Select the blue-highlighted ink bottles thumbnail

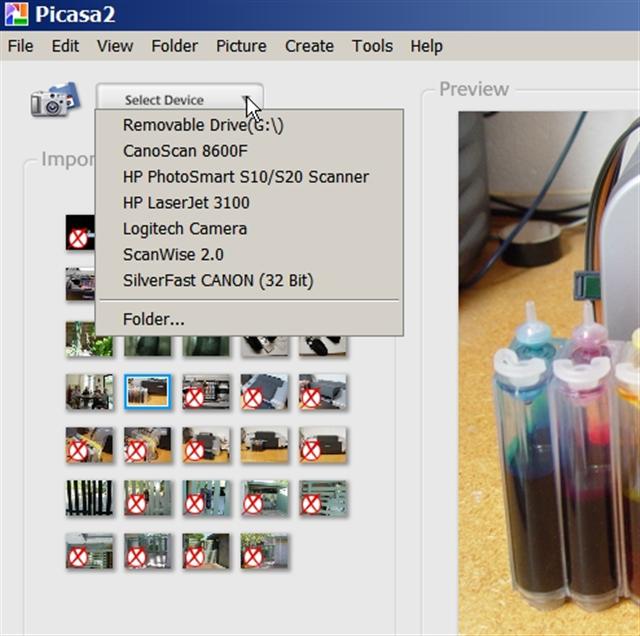[x=147, y=391]
